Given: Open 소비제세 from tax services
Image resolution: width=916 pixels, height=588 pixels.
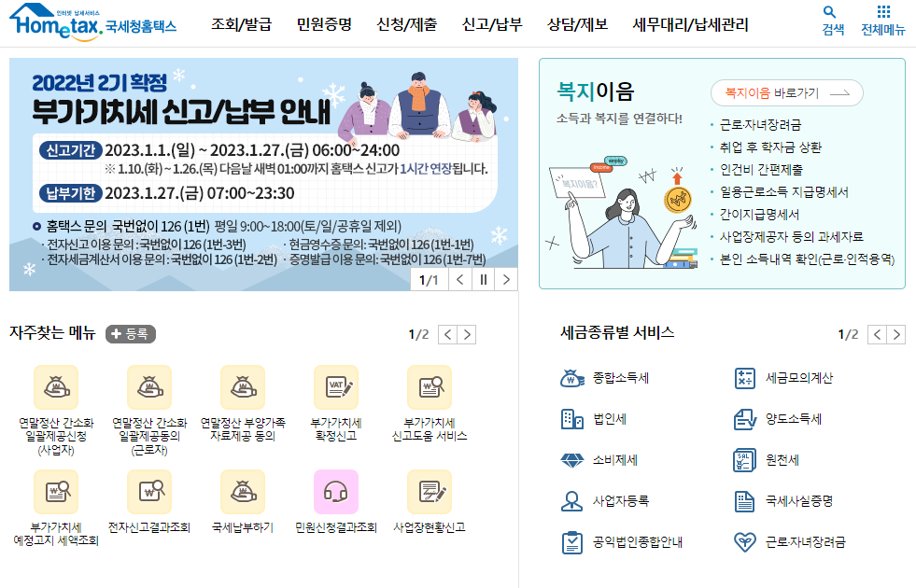Looking at the screenshot, I should pyautogui.click(x=573, y=460).
